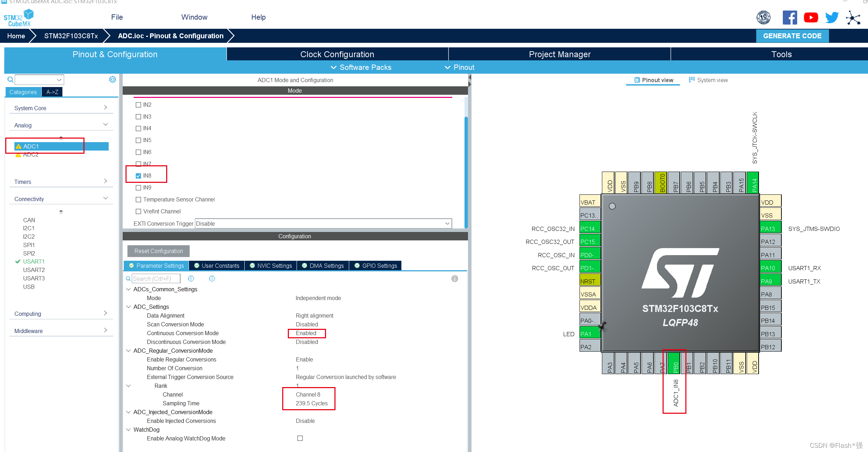The image size is (868, 452).
Task: Click the GENERATE CODE button
Action: tap(792, 36)
